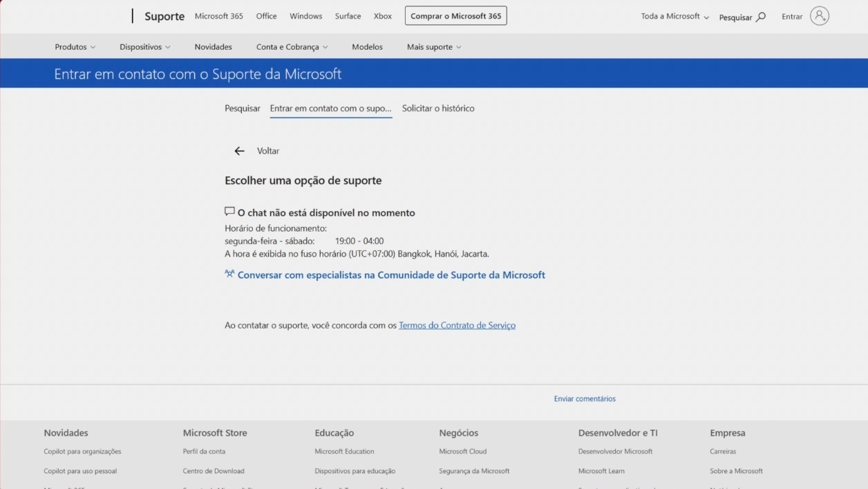Open the Toda a Microsoft dropdown
This screenshot has height=489, width=868.
(675, 17)
